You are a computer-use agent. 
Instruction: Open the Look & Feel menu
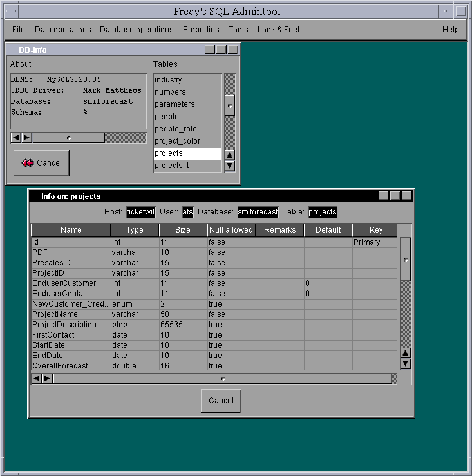pyautogui.click(x=278, y=30)
